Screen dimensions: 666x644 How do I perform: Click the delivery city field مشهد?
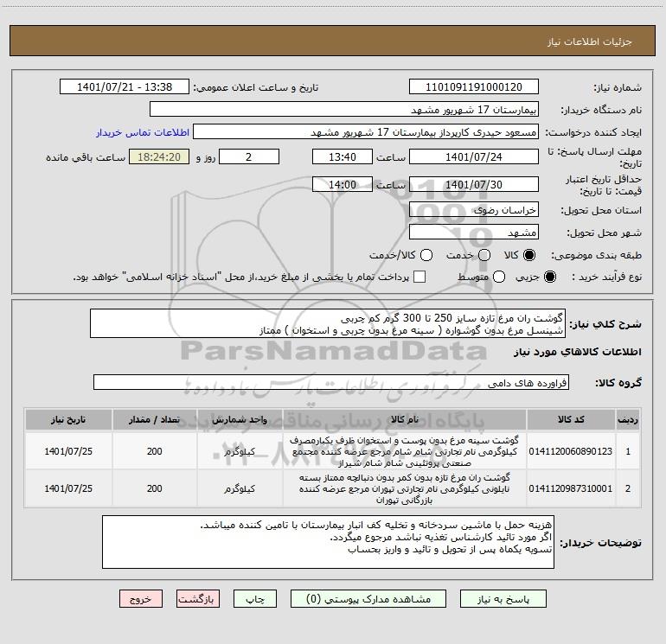click(474, 233)
